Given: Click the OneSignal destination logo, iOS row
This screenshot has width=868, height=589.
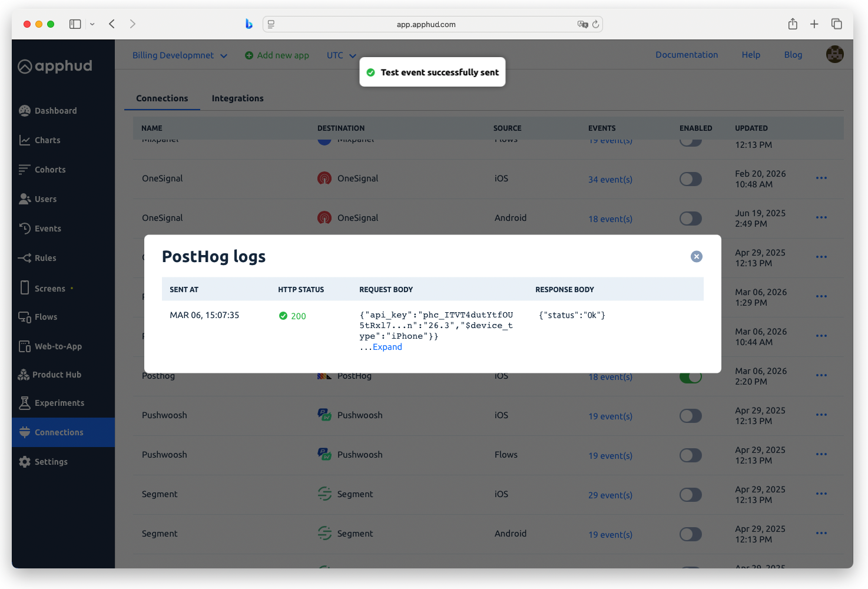Looking at the screenshot, I should coord(324,178).
